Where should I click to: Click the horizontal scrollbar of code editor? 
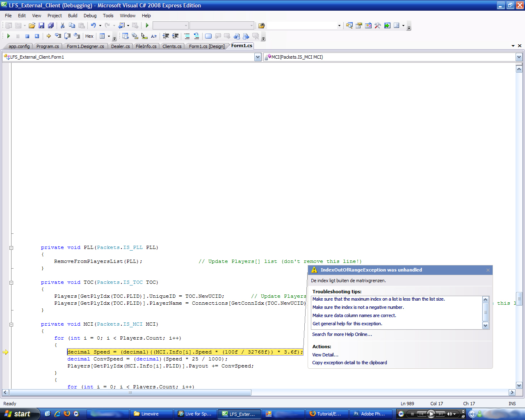pyautogui.click(x=130, y=393)
